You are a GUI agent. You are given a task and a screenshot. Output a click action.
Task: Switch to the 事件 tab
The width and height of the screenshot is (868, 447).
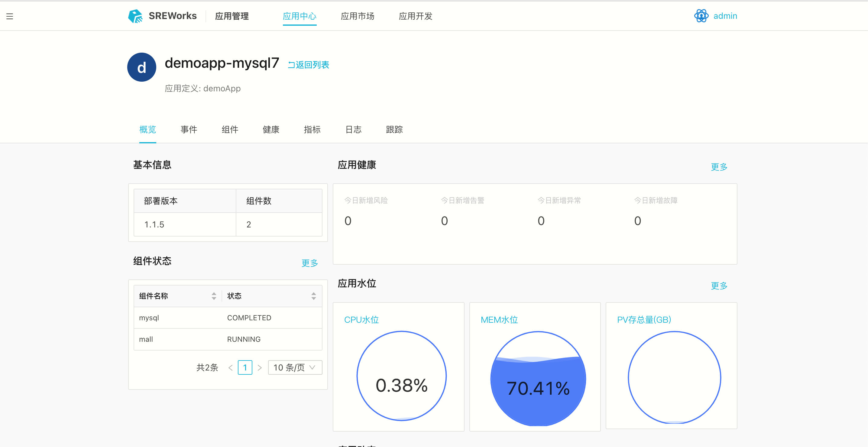point(189,129)
